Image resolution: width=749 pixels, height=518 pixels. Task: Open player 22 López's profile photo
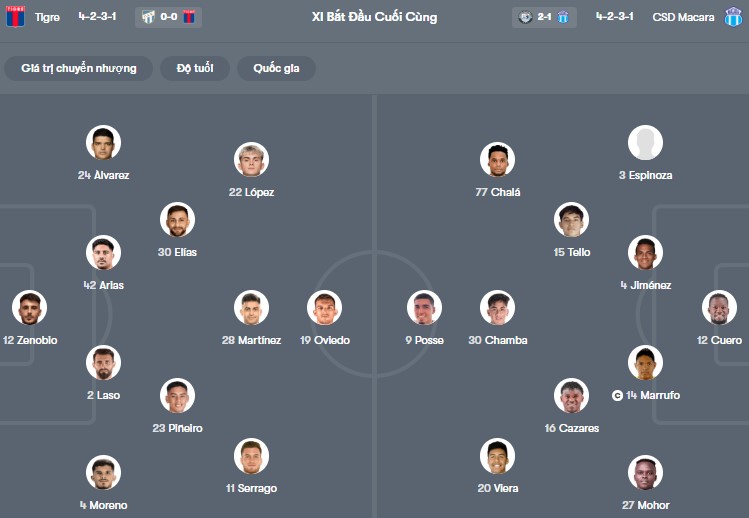(x=251, y=160)
